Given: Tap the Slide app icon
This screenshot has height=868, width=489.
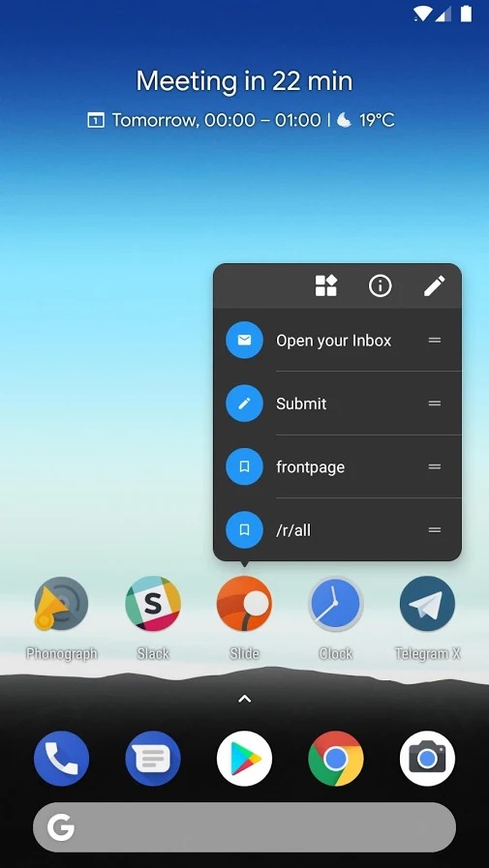Looking at the screenshot, I should pyautogui.click(x=244, y=604).
